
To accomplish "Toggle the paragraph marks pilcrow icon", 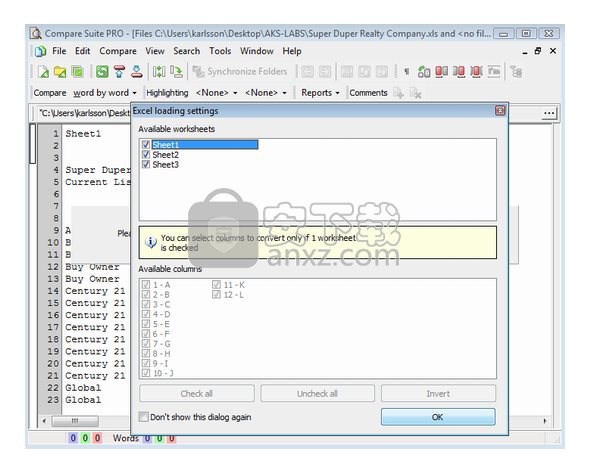I will [407, 72].
